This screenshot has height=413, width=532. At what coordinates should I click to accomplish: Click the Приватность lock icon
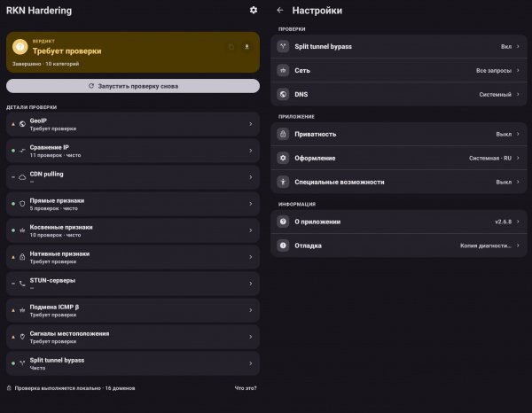point(283,135)
